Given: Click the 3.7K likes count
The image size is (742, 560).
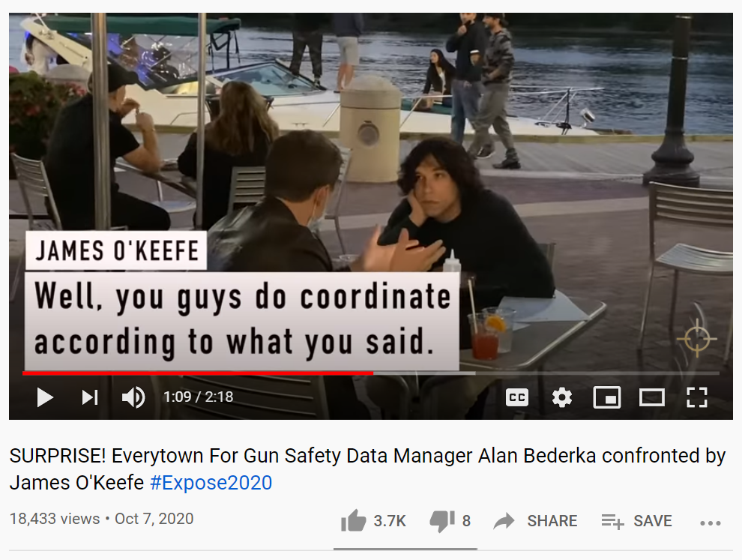Looking at the screenshot, I should (390, 521).
